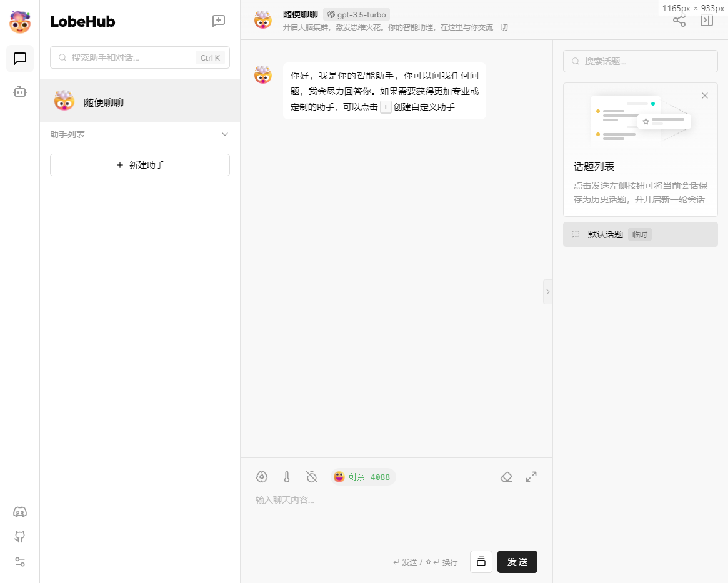728x583 pixels.
Task: Focus the 搜索助手和对话 search field
Action: (140, 57)
